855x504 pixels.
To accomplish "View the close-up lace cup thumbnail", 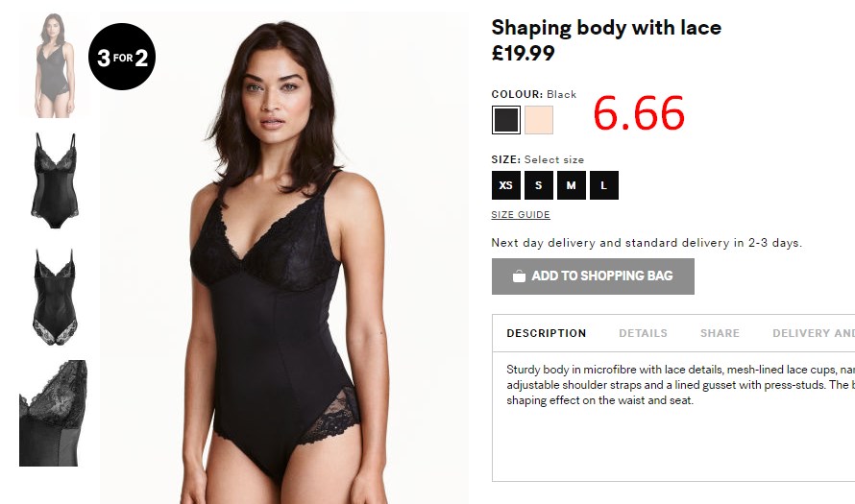I will pyautogui.click(x=53, y=413).
